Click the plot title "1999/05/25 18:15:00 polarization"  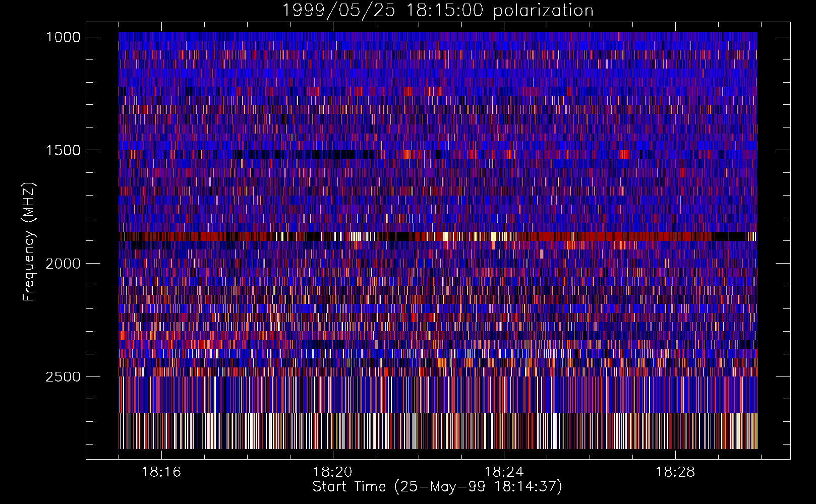tap(438, 11)
